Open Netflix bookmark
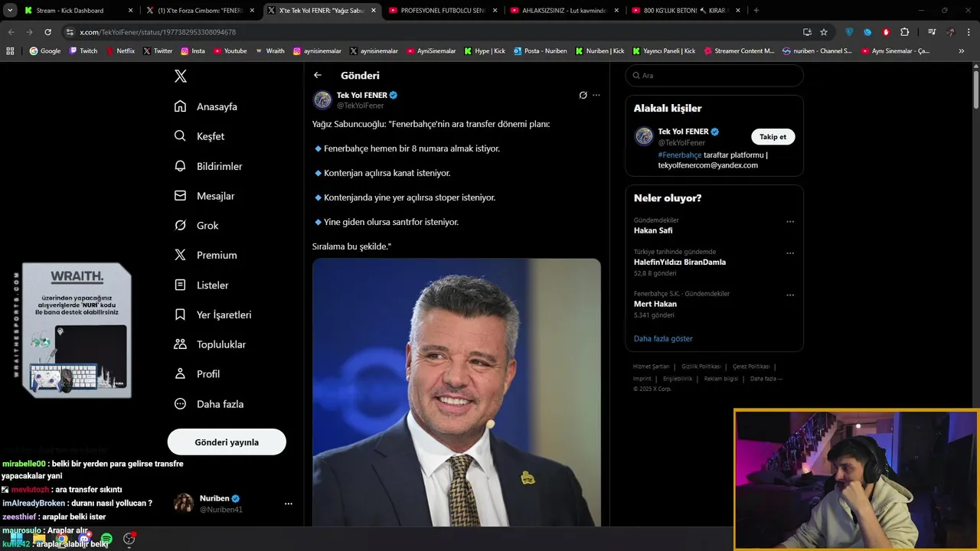The height and width of the screenshot is (551, 980). click(x=120, y=51)
